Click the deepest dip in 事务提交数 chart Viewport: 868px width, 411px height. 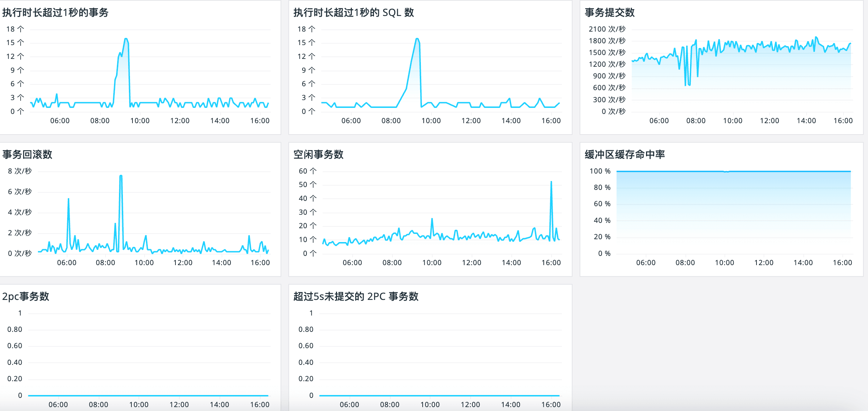(x=685, y=84)
